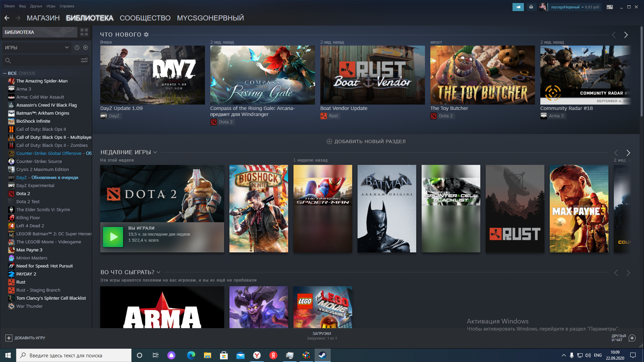Image resolution: width=644 pixels, height=362 pixels.
Task: Show next What's New items arrow
Action: point(626,35)
